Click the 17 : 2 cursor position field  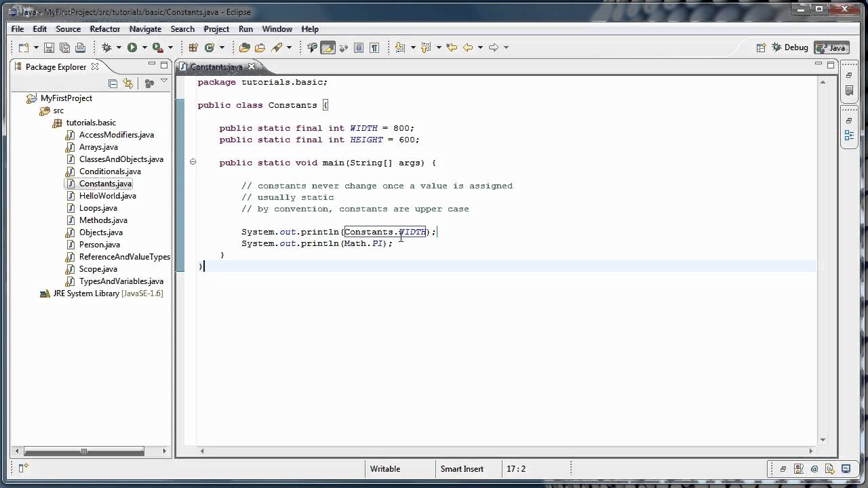(x=516, y=469)
